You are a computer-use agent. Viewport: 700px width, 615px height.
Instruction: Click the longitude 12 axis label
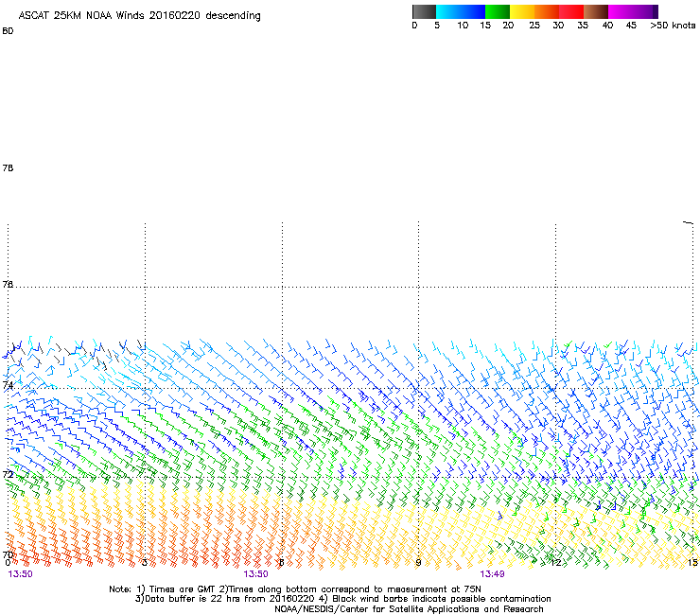pos(556,562)
